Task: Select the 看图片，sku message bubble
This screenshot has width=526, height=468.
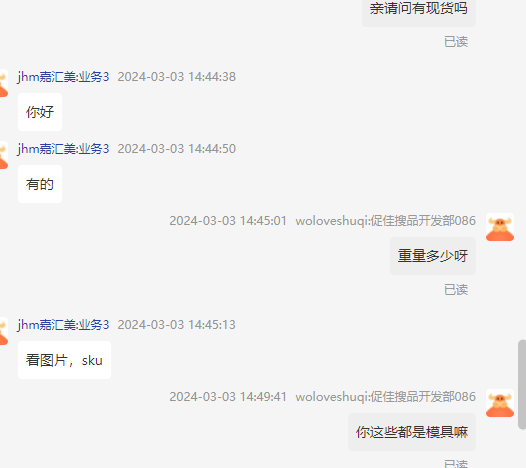Action: pos(64,360)
